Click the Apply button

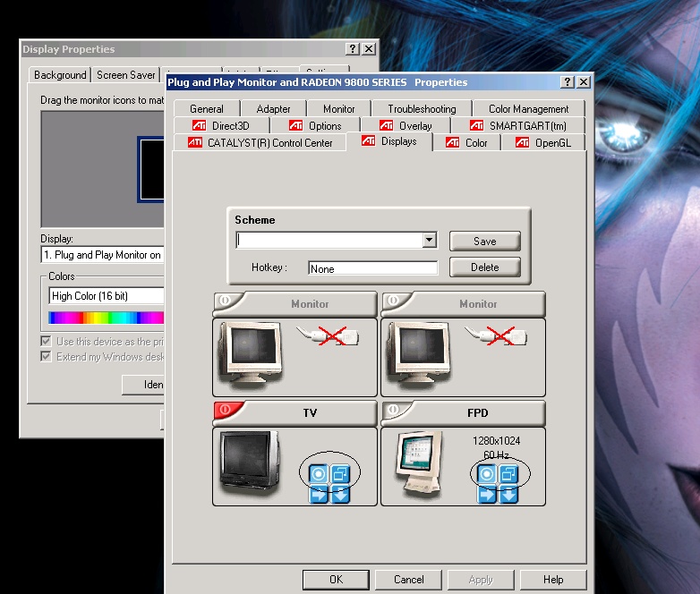(x=481, y=580)
